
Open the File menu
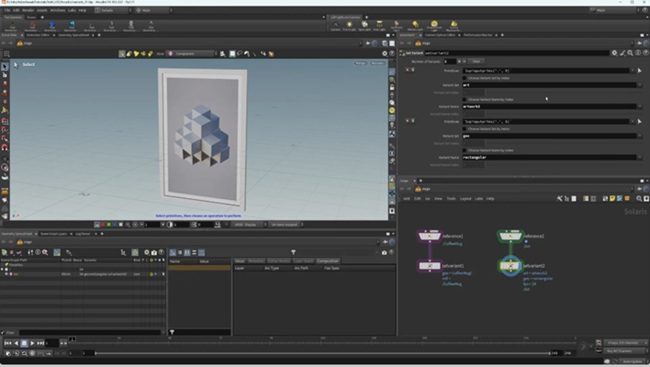[7, 10]
